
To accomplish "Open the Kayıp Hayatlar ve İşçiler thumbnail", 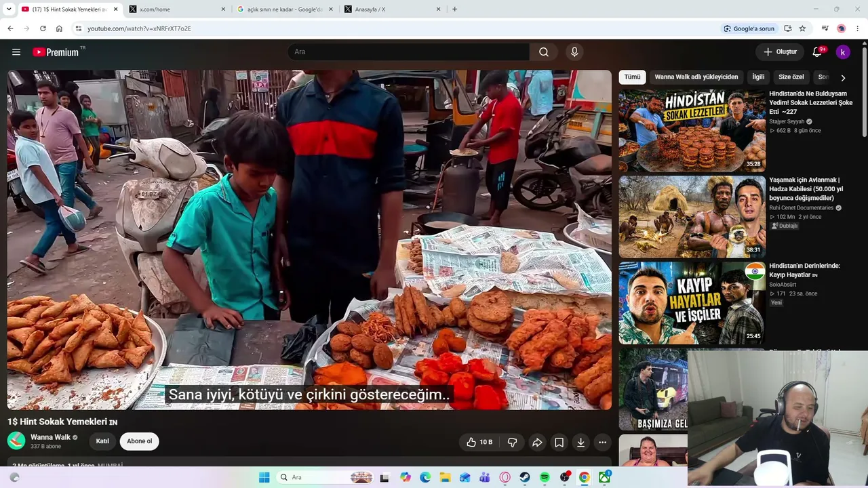I will coord(692,302).
